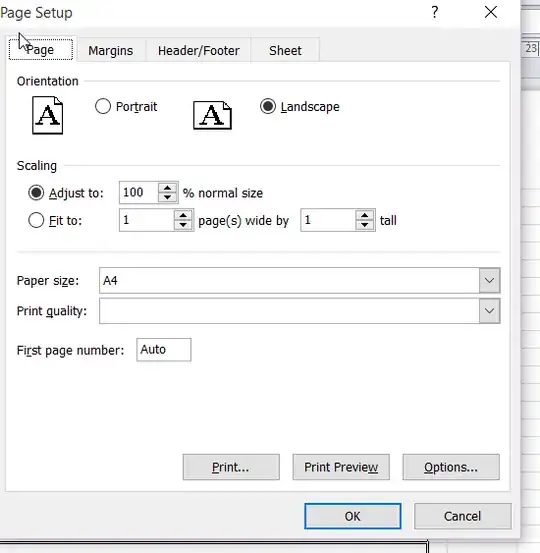The height and width of the screenshot is (553, 540).
Task: Switch to the Header/Footer tab
Action: pyautogui.click(x=199, y=51)
